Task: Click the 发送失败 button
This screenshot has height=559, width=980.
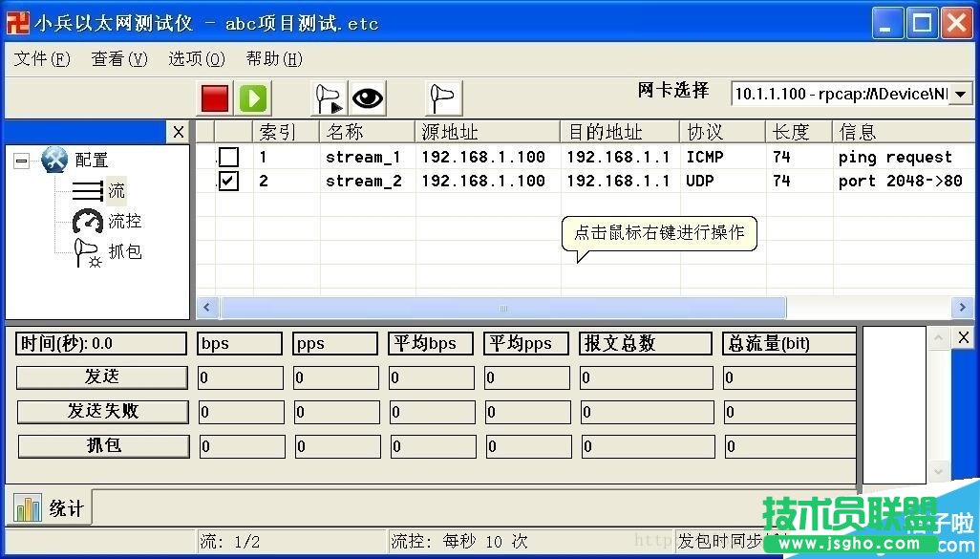Action: (x=100, y=412)
